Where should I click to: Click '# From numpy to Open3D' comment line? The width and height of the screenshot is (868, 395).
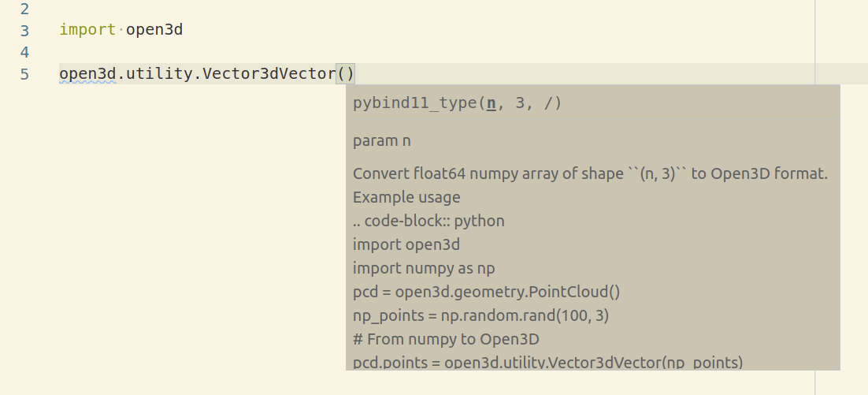(x=446, y=339)
